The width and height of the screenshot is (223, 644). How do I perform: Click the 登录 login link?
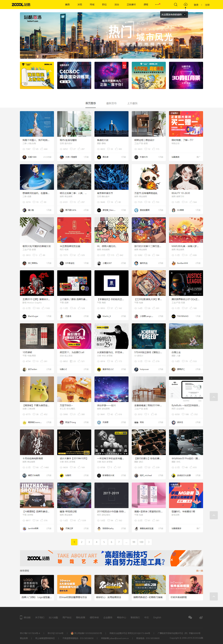click(196, 5)
